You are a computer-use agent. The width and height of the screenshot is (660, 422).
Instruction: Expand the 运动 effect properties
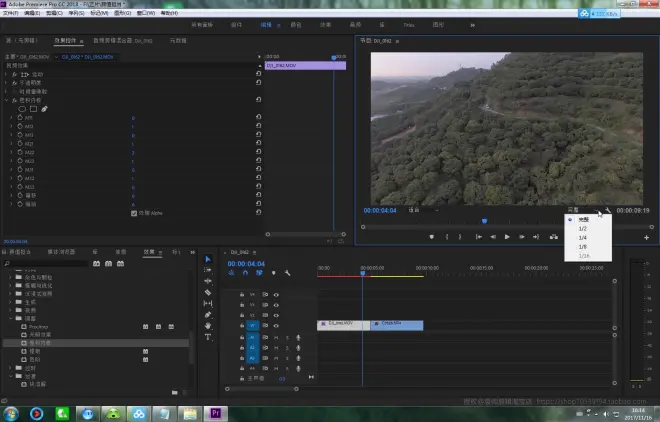point(6,74)
